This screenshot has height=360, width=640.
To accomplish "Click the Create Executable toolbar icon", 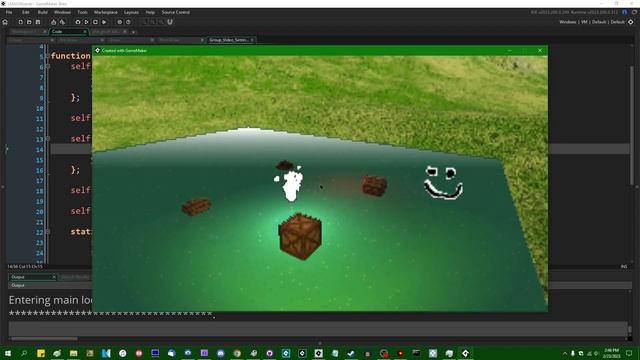I will [x=53, y=22].
